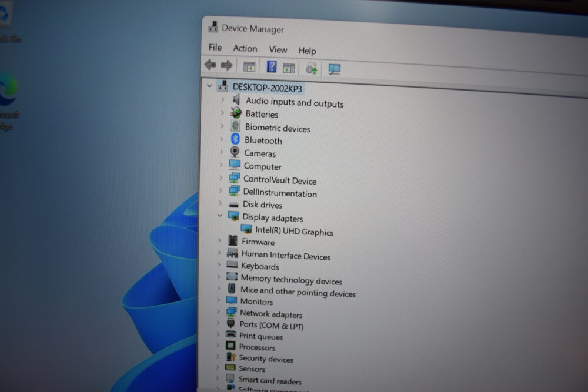The width and height of the screenshot is (588, 392).
Task: Select the Security devices label
Action: (x=266, y=359)
